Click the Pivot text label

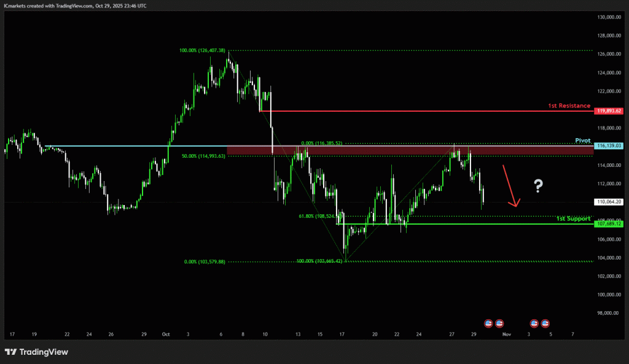582,141
